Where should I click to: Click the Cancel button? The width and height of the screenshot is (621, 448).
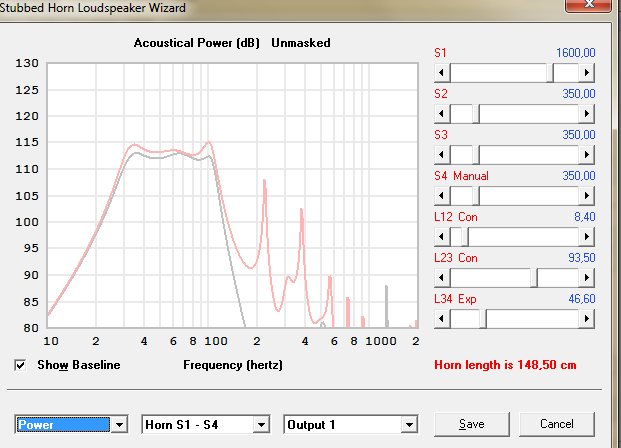click(x=556, y=424)
